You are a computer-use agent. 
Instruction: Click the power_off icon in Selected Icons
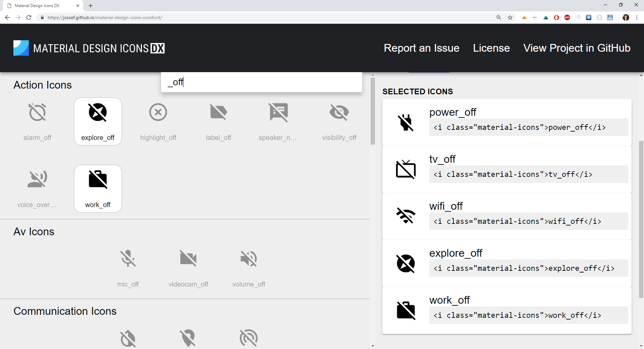point(406,122)
